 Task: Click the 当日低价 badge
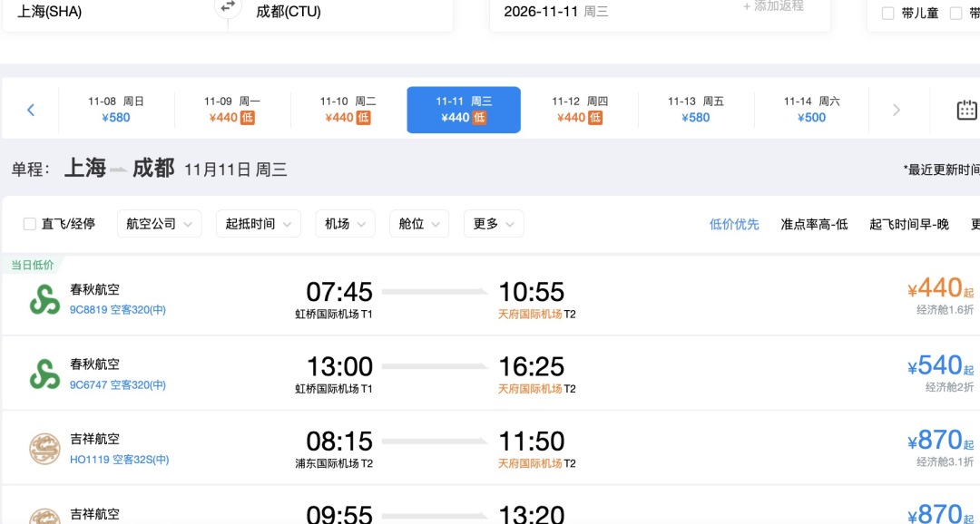click(x=33, y=265)
